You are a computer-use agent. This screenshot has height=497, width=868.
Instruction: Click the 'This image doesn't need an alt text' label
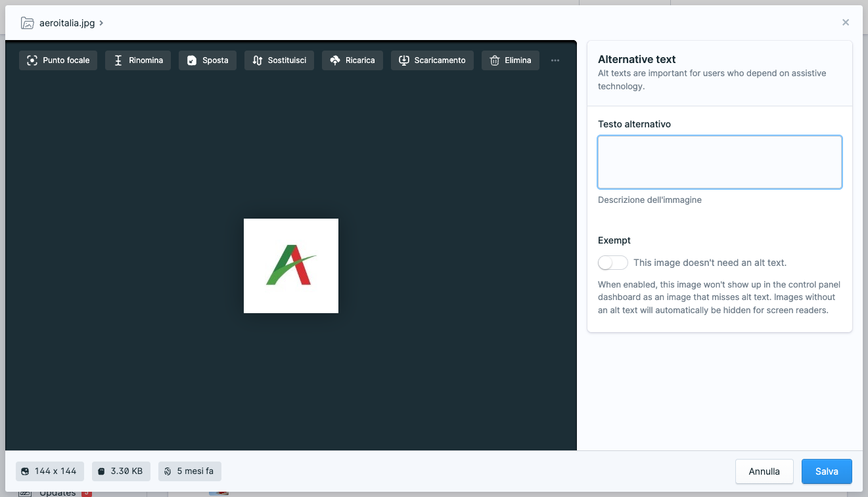[x=710, y=263]
